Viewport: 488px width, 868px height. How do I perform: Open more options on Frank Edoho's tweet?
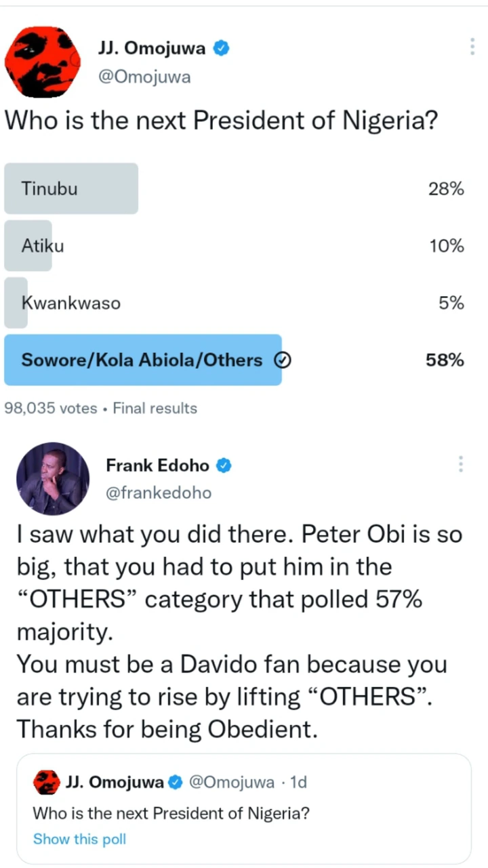pos(460,464)
